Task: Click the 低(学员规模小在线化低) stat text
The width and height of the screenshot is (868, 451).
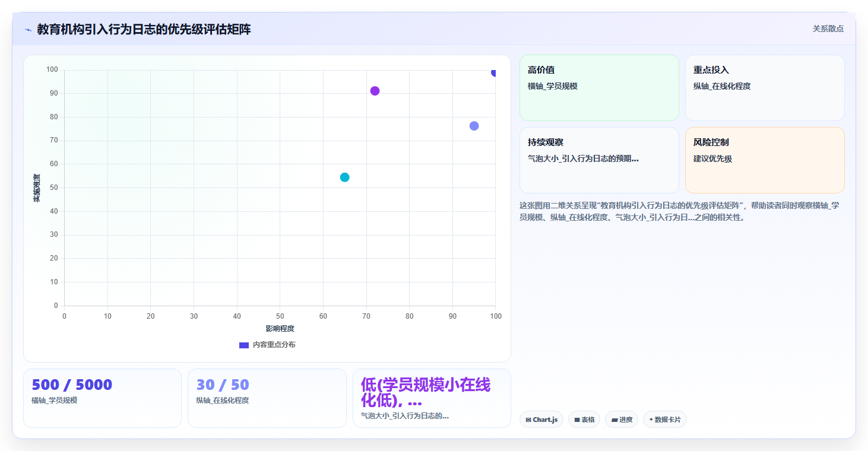Action: [426, 392]
